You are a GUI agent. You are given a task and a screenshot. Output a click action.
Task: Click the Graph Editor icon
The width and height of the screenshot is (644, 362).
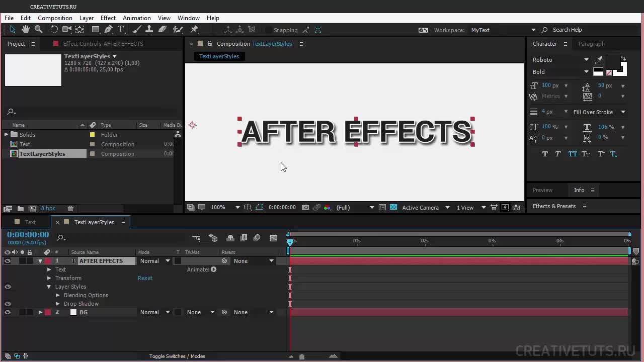(x=273, y=238)
